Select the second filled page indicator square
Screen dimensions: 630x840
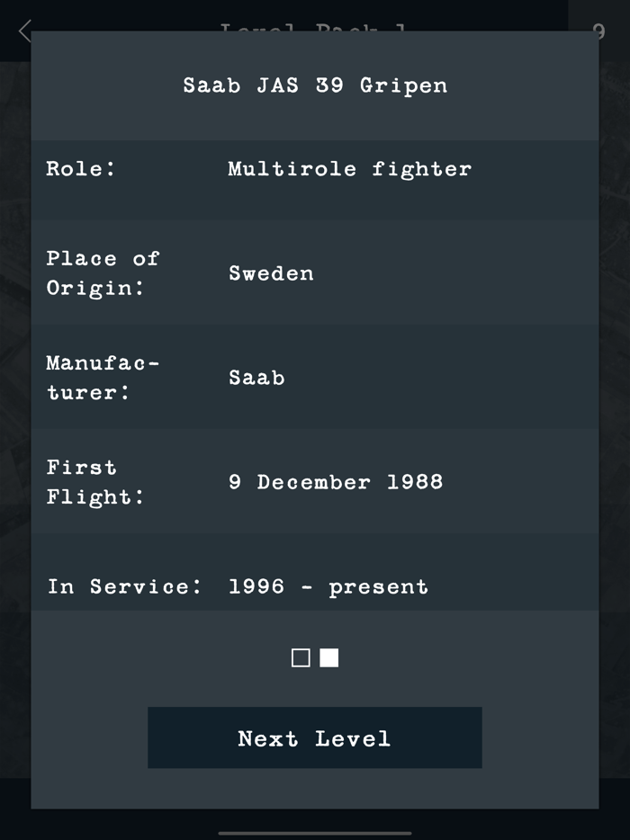coord(329,657)
